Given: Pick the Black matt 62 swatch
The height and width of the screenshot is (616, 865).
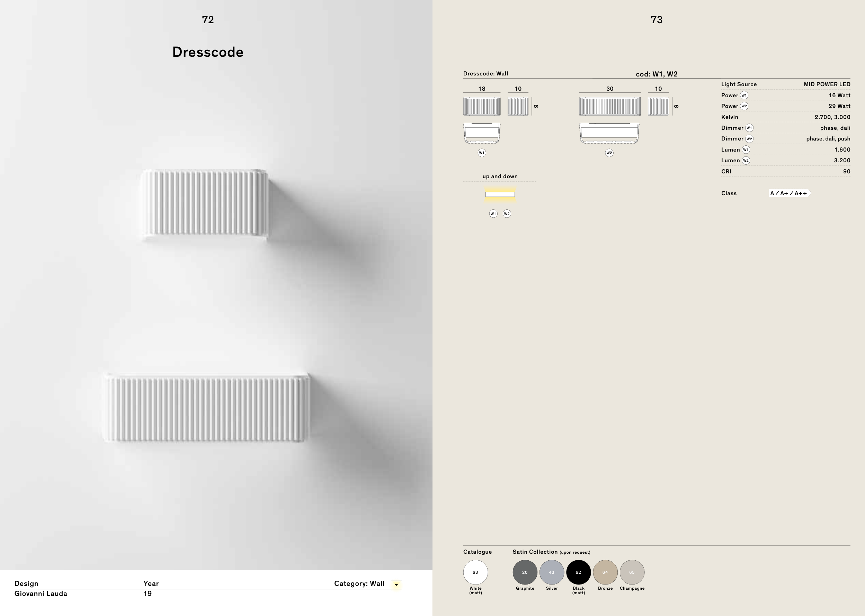Looking at the screenshot, I should 578,572.
